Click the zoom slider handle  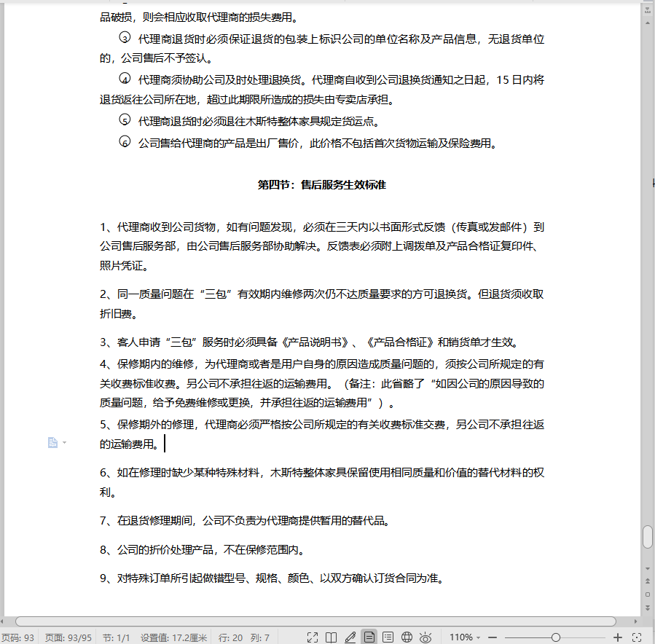pyautogui.click(x=556, y=637)
